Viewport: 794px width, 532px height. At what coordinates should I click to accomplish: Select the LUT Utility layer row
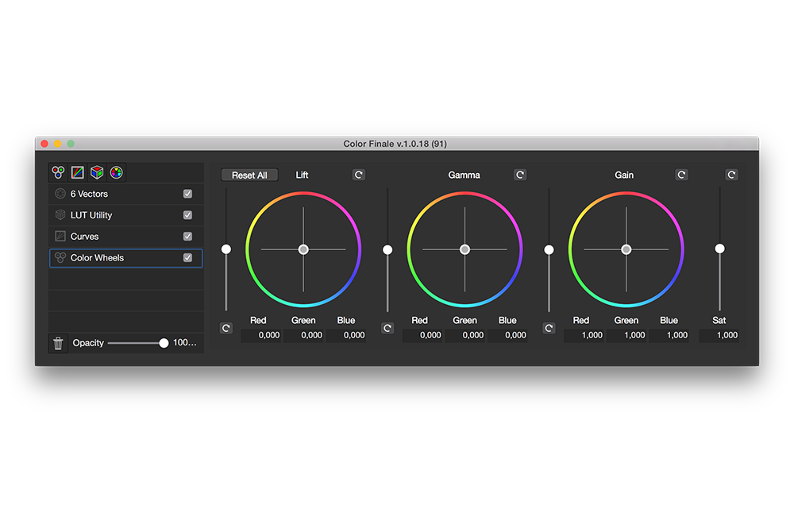pos(111,215)
